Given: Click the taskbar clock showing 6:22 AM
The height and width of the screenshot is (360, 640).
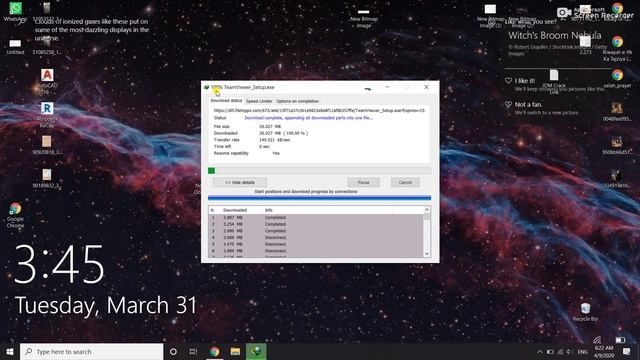Looking at the screenshot, I should [604, 351].
